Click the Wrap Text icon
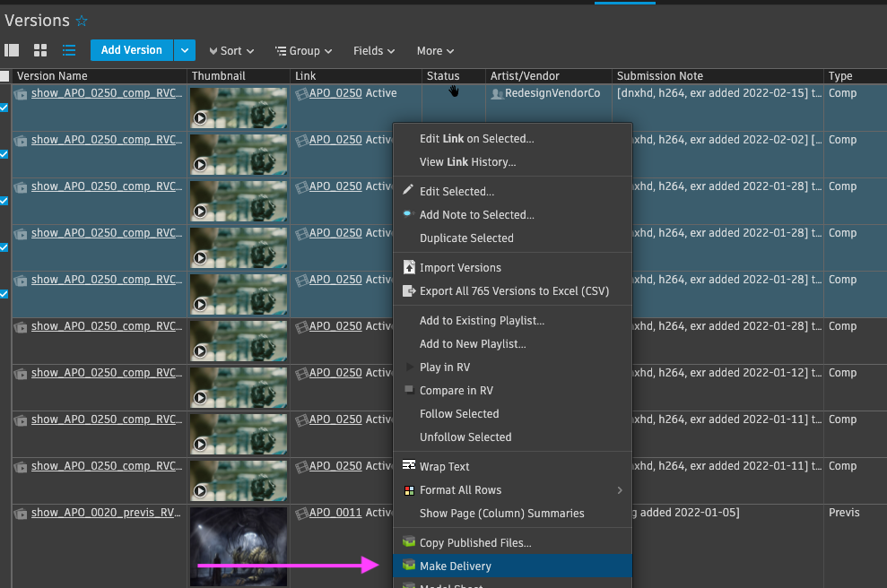The image size is (887, 588). (408, 464)
